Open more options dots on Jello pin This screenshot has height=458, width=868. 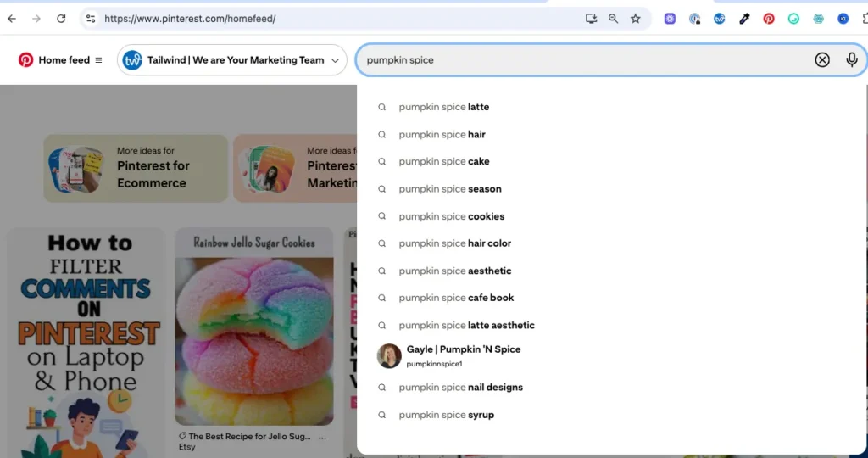click(322, 438)
